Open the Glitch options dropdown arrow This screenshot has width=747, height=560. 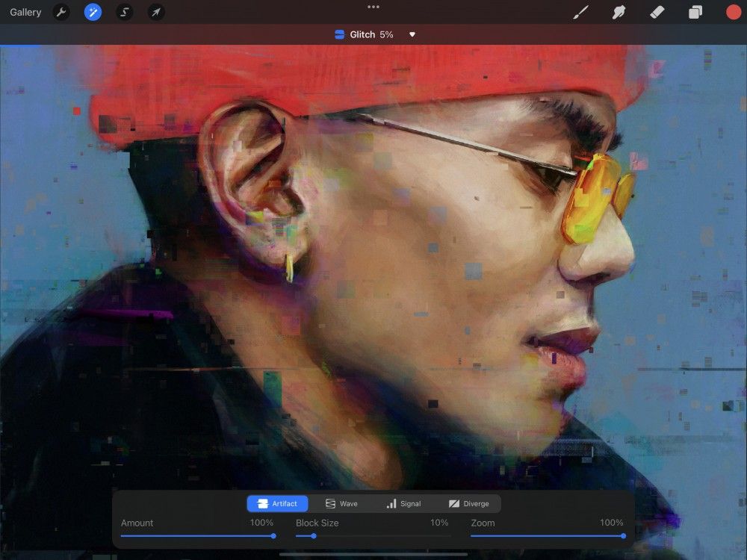click(x=412, y=34)
